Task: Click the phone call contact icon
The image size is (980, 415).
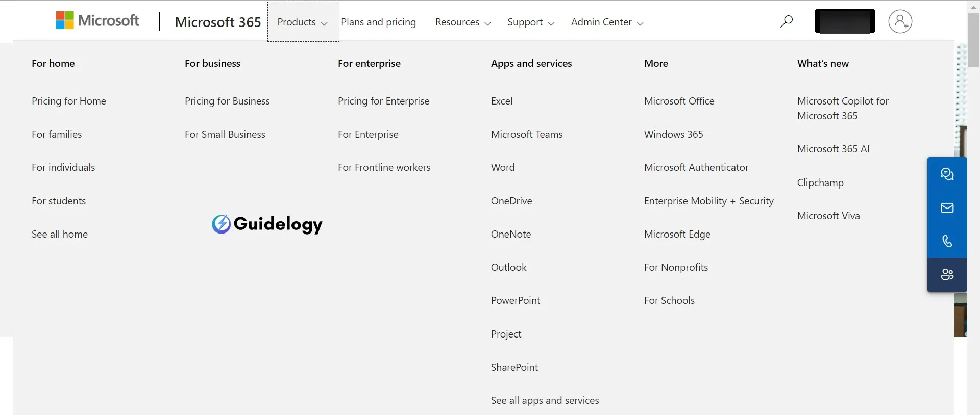Action: 947,241
